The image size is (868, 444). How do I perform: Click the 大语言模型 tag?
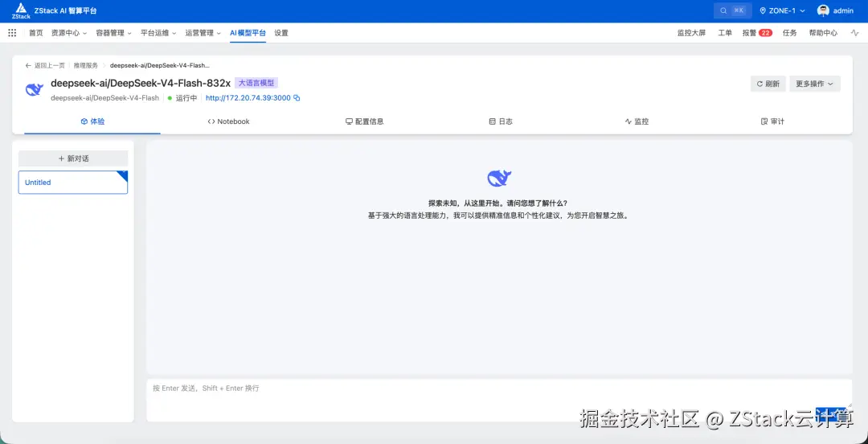tap(256, 83)
